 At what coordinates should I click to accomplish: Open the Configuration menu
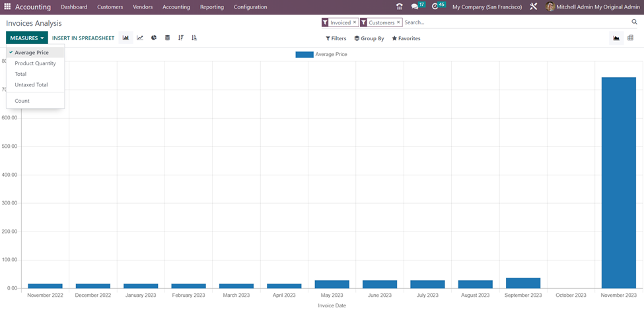tap(250, 7)
